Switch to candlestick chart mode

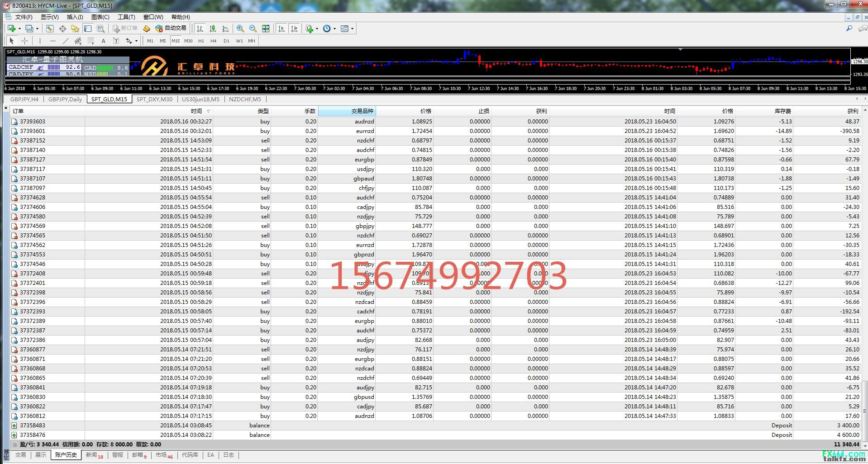pos(213,28)
